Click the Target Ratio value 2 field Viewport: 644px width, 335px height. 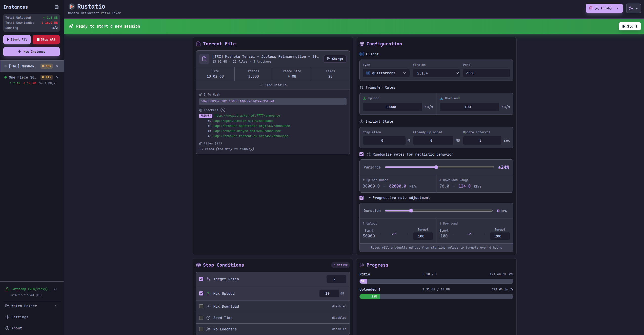[336, 279]
